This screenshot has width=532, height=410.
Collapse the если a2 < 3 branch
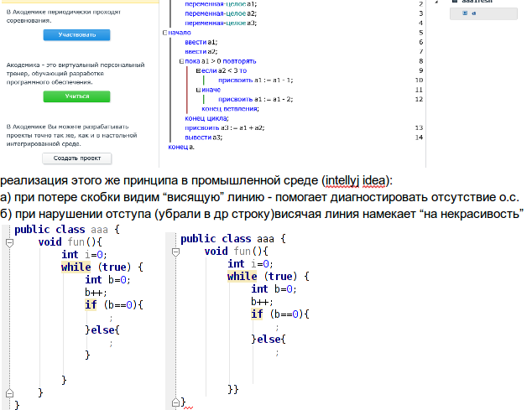tap(196, 70)
